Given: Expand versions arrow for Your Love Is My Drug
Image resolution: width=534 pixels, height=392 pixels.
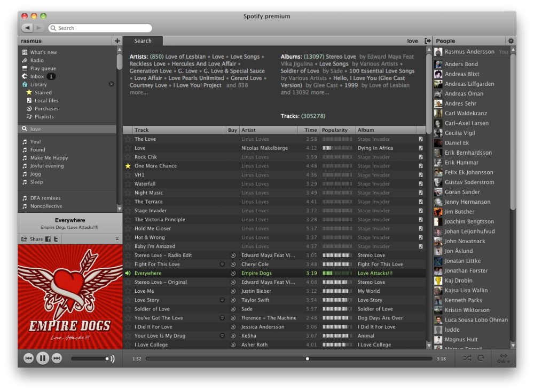Looking at the screenshot, I should (x=222, y=336).
